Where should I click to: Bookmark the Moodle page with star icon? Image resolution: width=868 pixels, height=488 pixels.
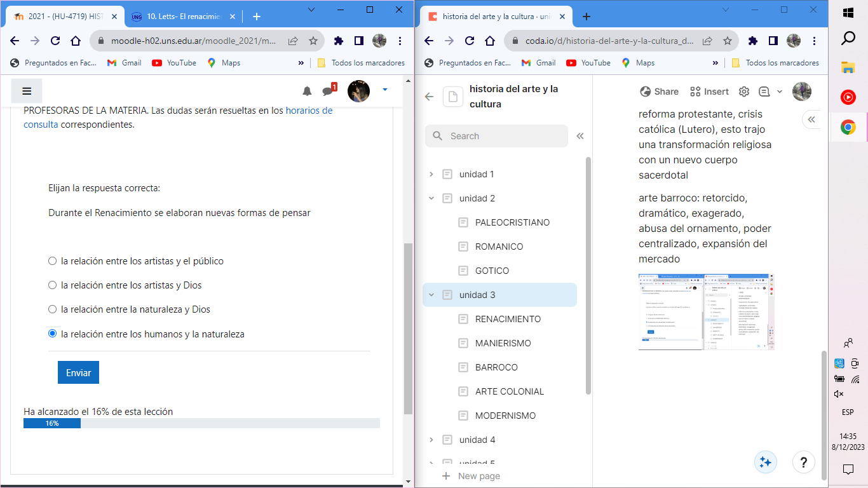313,41
